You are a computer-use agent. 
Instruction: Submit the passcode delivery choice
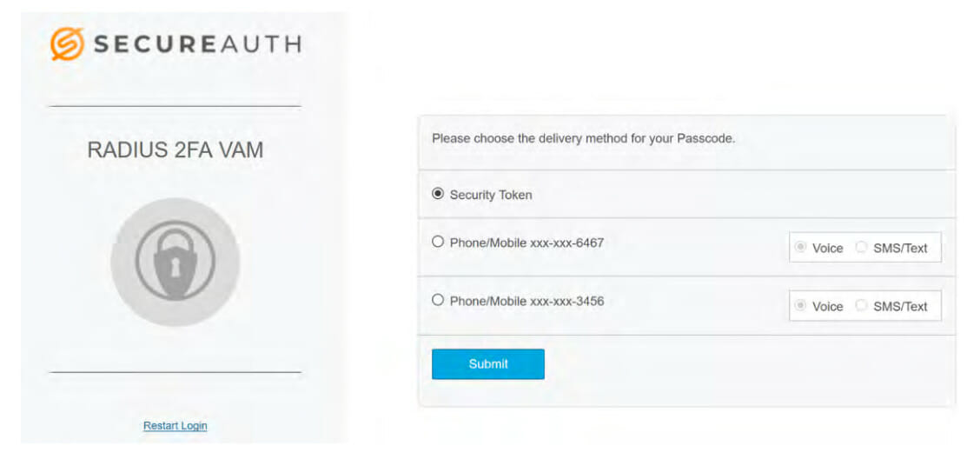coord(488,364)
